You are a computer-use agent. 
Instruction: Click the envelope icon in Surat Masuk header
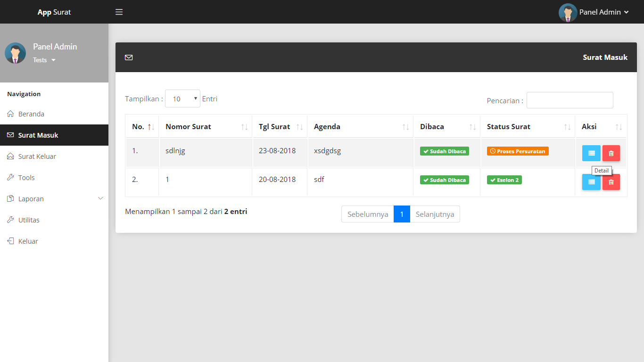pyautogui.click(x=129, y=58)
